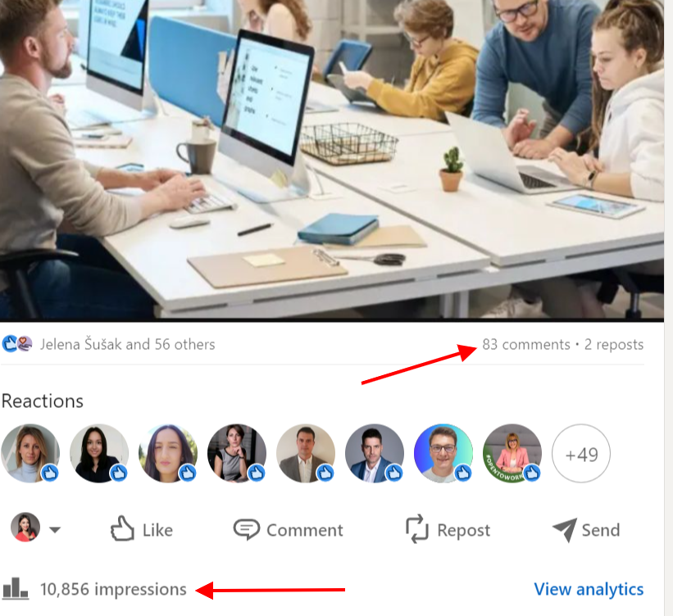Click first reactor's avatar with blonde hair
The height and width of the screenshot is (616, 673).
[x=30, y=454]
